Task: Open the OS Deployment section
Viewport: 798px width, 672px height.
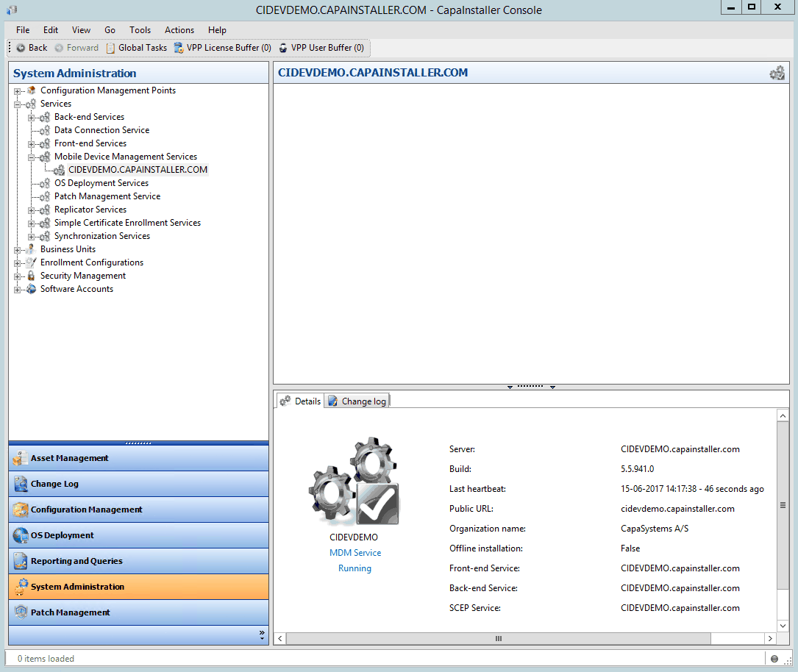Action: [x=138, y=535]
